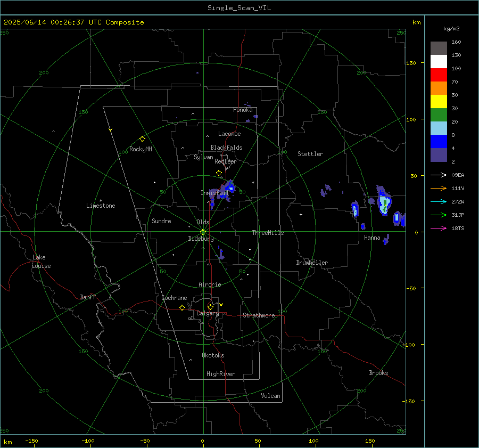Viewport: 479px width, 448px height.
Task: Click the yellow V marker above RockyMH
Action: tap(111, 130)
